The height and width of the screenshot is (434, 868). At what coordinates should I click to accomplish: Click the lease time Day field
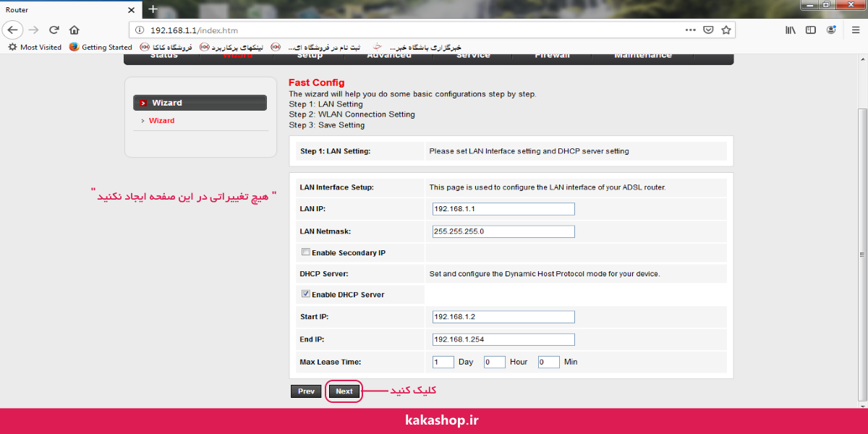443,362
